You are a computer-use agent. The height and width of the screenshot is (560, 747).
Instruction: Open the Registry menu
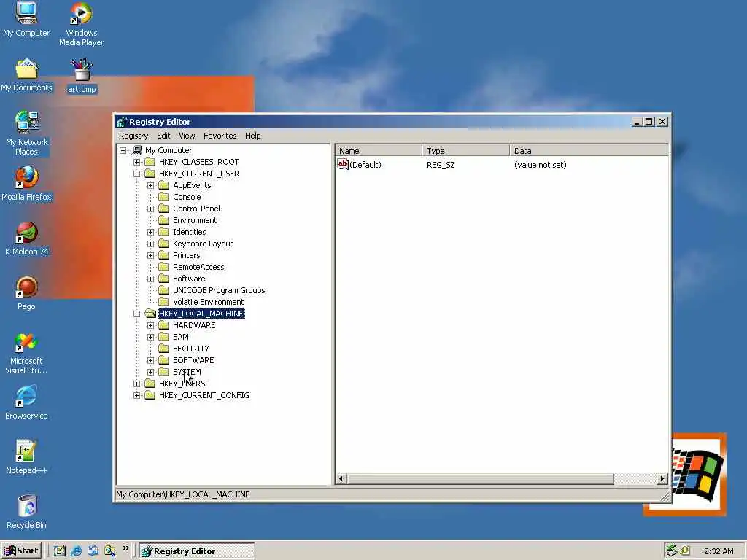133,136
